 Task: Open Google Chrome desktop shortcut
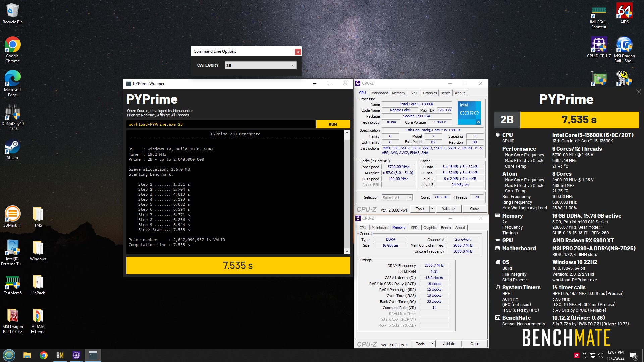(x=12, y=50)
